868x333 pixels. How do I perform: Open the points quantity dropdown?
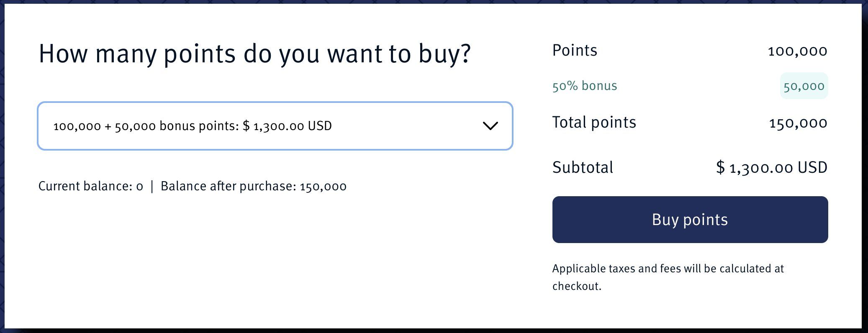(275, 126)
